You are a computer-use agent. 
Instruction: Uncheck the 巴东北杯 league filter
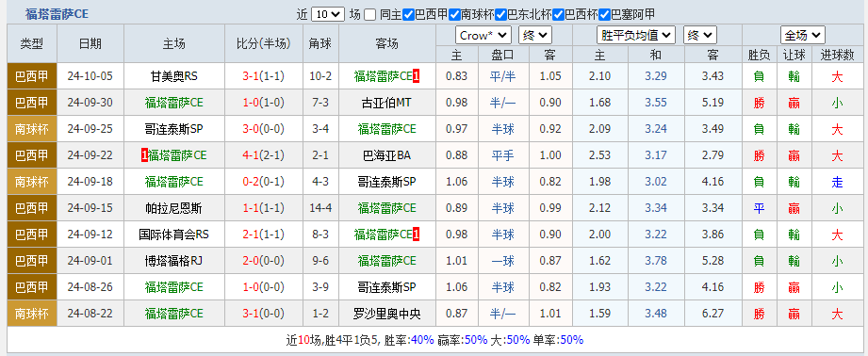(501, 14)
